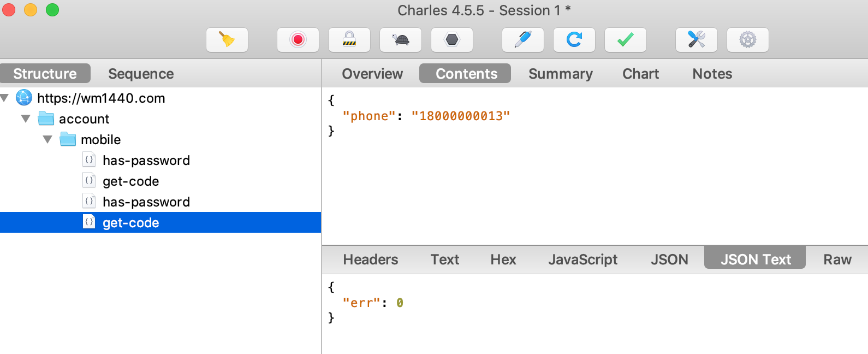Click the "phone" key in the request body
Viewport: 868px width, 354px height.
(369, 116)
